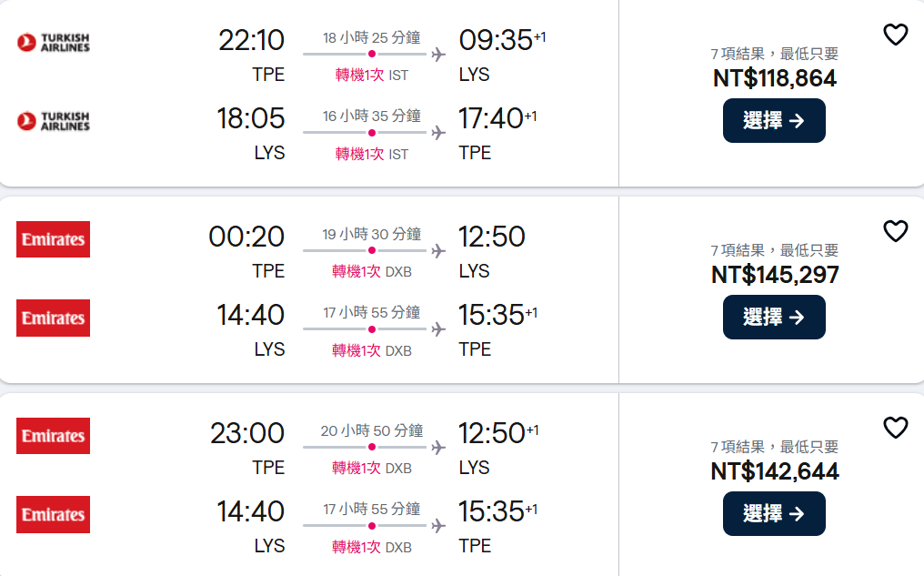Click Emirates logo on 00:20 departure flight
Image resolution: width=924 pixels, height=576 pixels.
[x=54, y=239]
